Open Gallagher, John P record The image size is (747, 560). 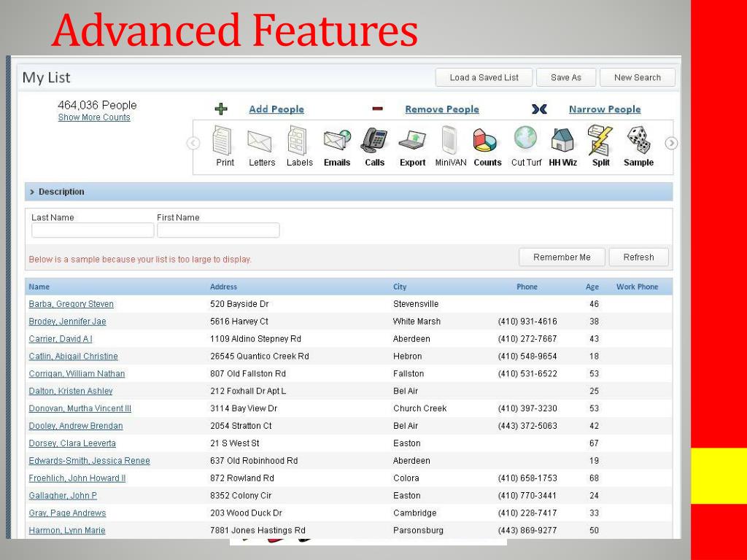click(x=63, y=495)
